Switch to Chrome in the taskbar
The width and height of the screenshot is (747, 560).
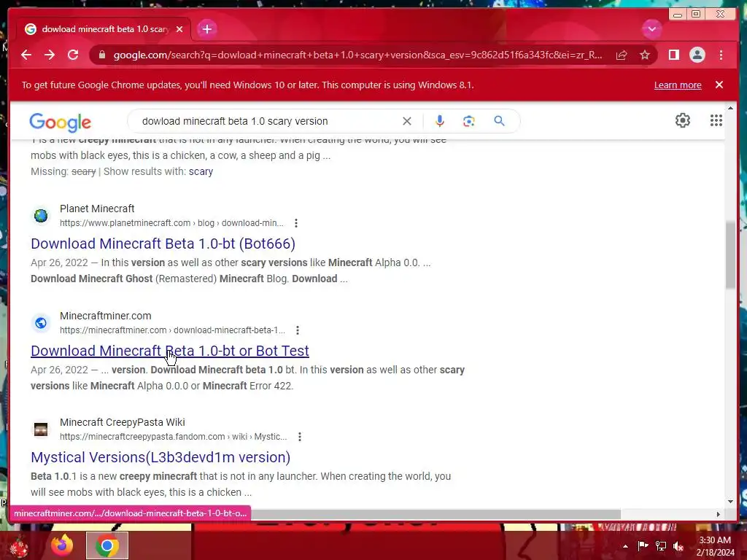pos(107,545)
